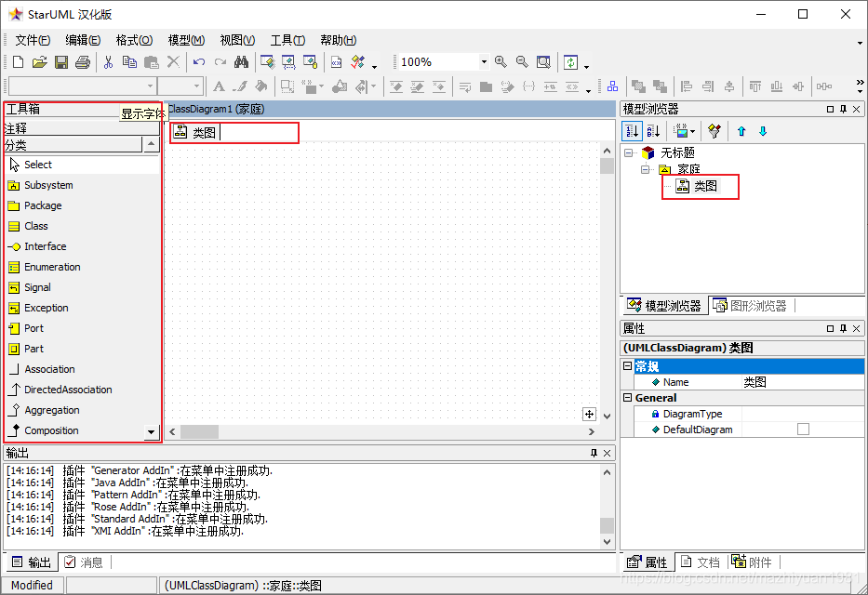Open the font size dropdown
Image resolution: width=868 pixels, height=595 pixels.
tap(196, 86)
